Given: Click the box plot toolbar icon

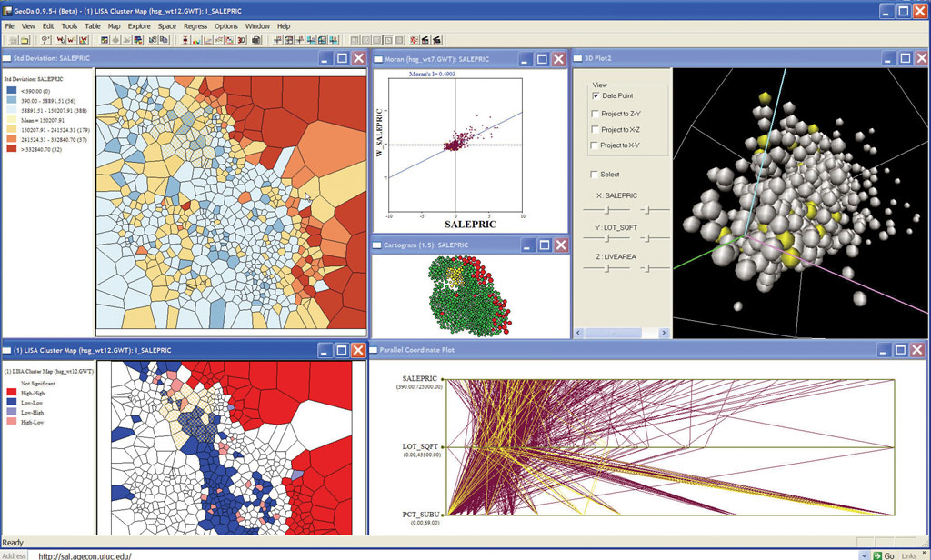Looking at the screenshot, I should tap(185, 40).
